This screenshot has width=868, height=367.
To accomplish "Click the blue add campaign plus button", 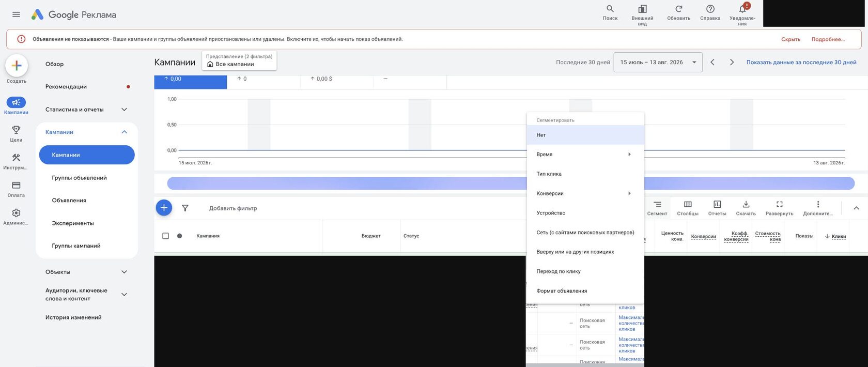I will pos(164,208).
